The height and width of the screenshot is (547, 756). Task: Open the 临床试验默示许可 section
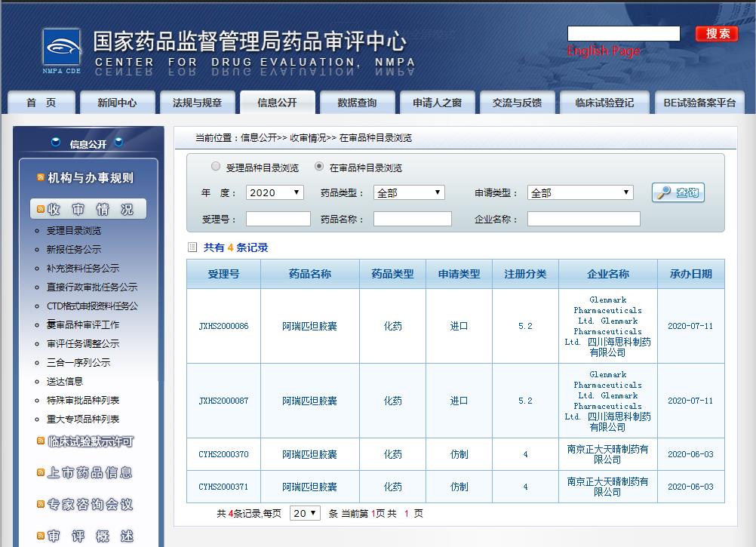click(x=91, y=441)
